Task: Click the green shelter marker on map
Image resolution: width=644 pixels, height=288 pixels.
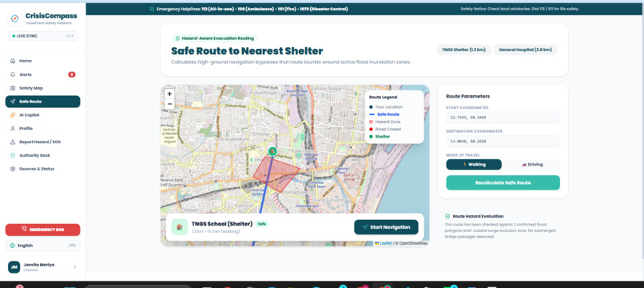Action: 272,151
